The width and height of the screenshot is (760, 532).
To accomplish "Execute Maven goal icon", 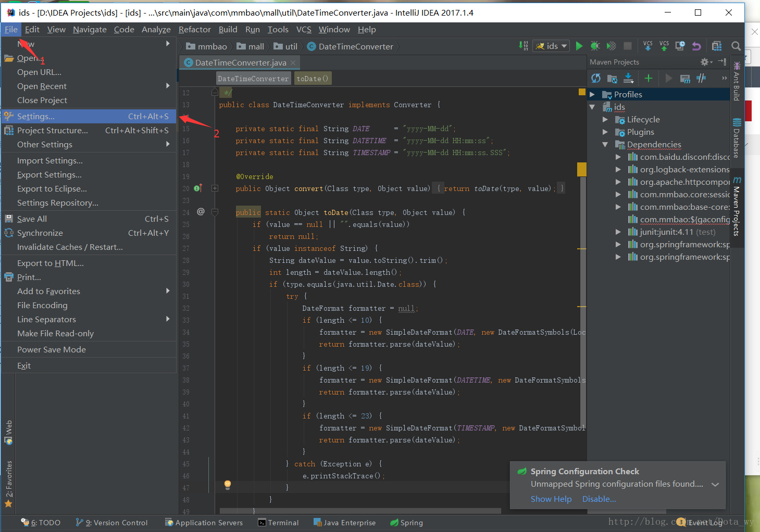I will (x=685, y=78).
